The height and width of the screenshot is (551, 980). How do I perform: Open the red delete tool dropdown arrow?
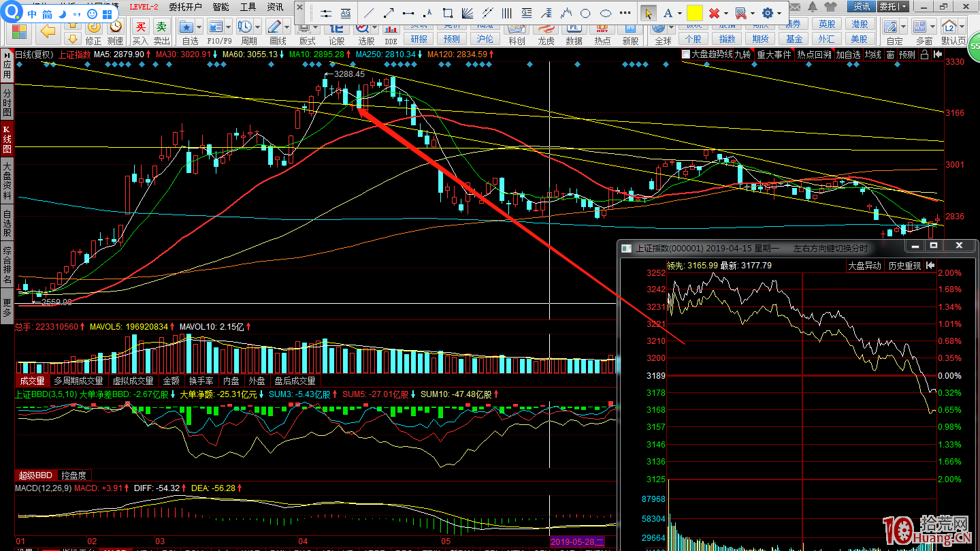tap(726, 13)
